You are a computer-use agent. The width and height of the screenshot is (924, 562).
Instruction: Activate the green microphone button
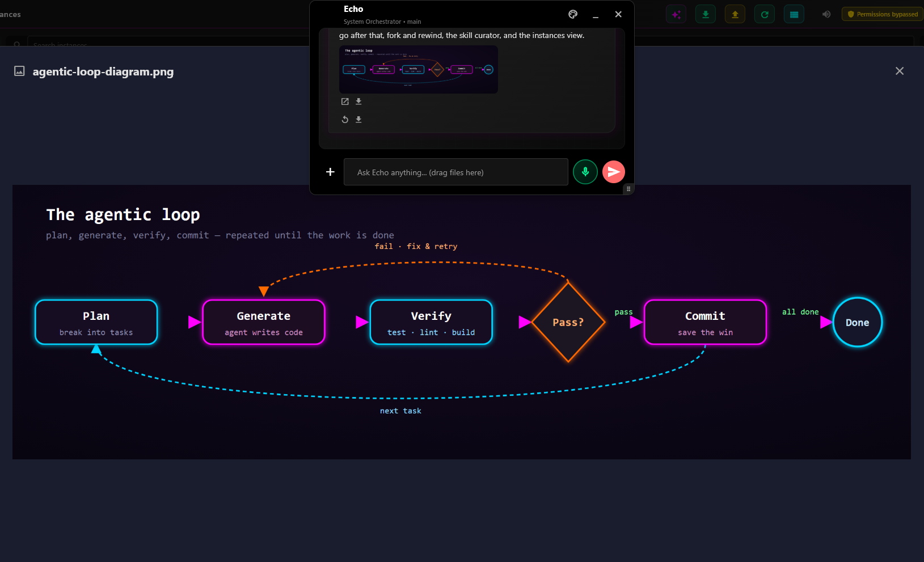pos(585,172)
